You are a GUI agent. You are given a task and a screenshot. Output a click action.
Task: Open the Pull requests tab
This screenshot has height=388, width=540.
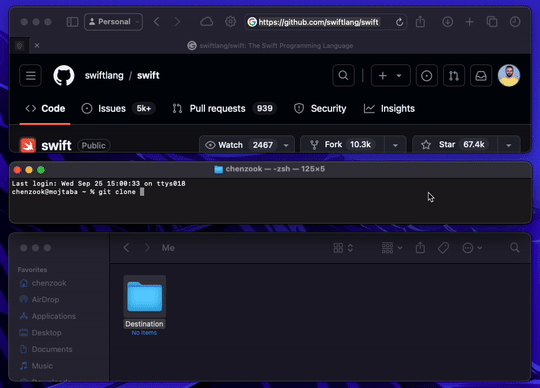(x=224, y=108)
